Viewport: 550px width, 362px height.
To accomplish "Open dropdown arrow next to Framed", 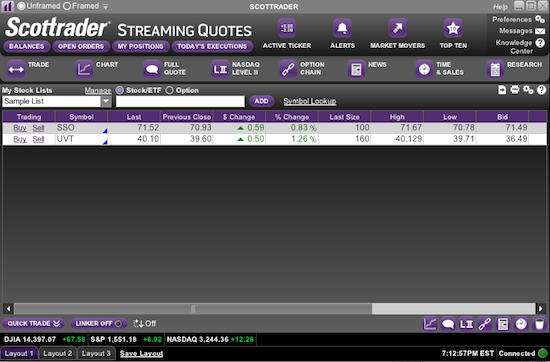I will pos(106,7).
